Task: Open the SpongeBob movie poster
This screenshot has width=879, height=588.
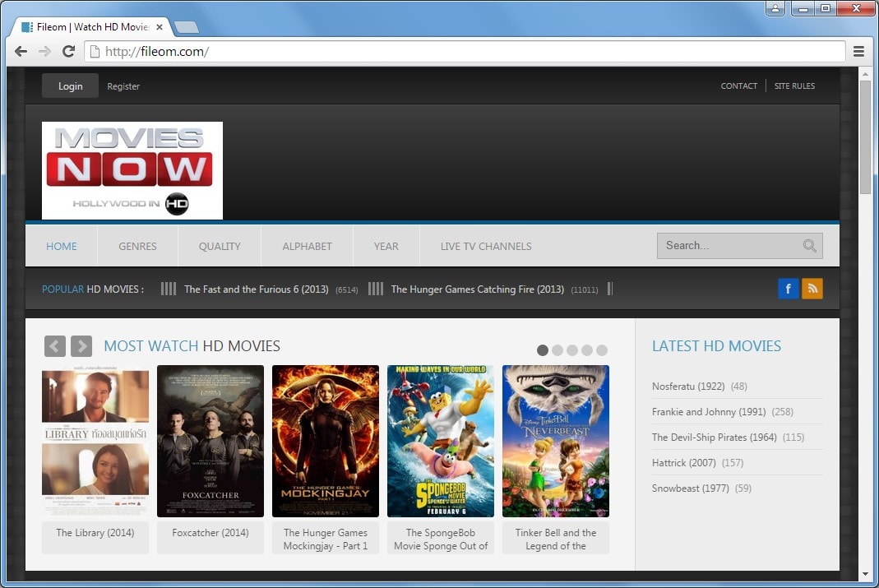Action: coord(441,441)
